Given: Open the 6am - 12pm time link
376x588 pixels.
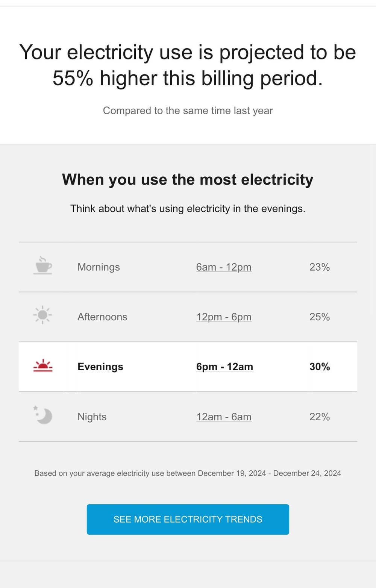Looking at the screenshot, I should point(224,267).
